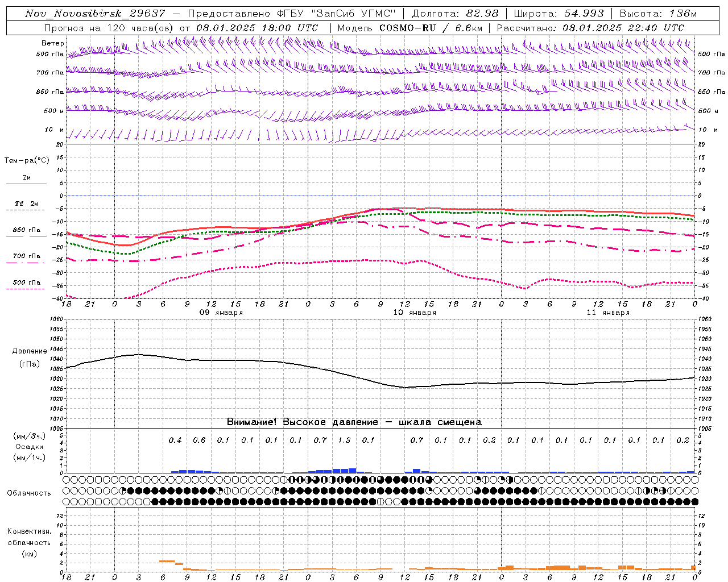Click the Долгота: 82.98 value

[455, 14]
